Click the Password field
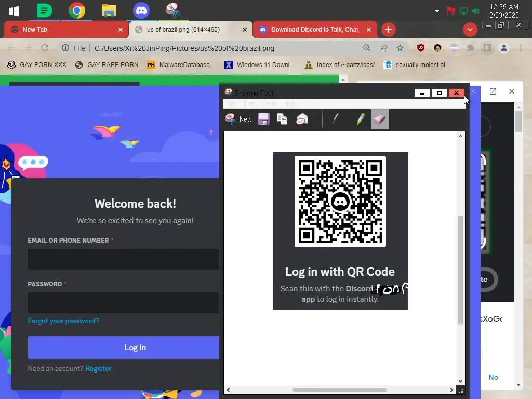 [x=124, y=303]
